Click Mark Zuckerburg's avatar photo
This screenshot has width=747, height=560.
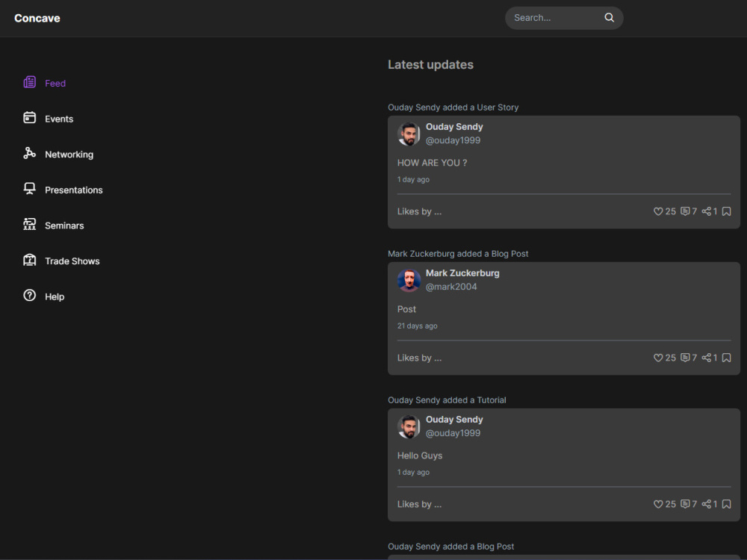pos(409,280)
